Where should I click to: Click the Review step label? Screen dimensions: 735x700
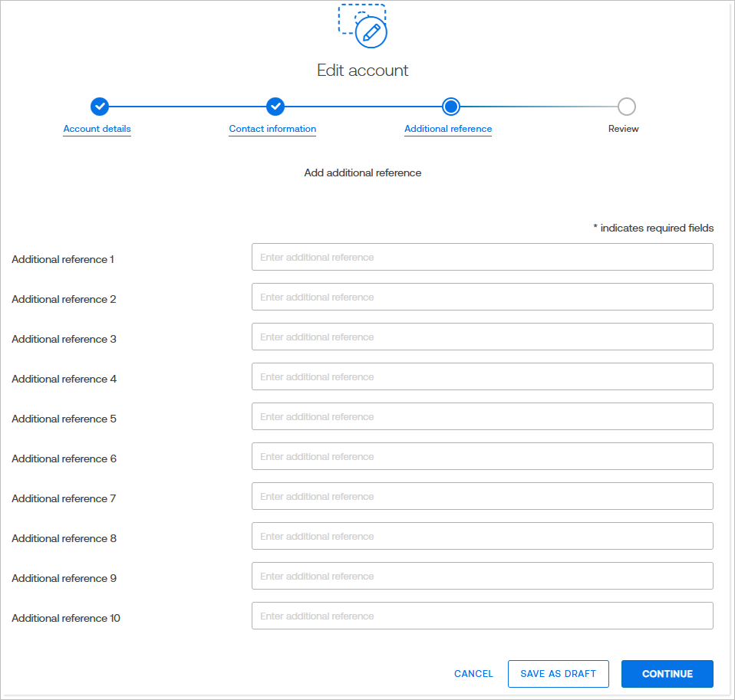coord(623,129)
